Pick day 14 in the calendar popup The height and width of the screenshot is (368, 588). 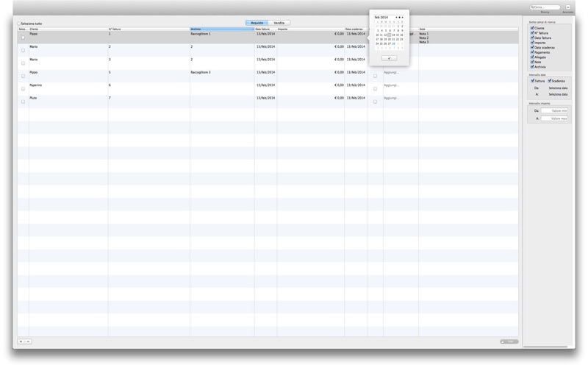(393, 35)
